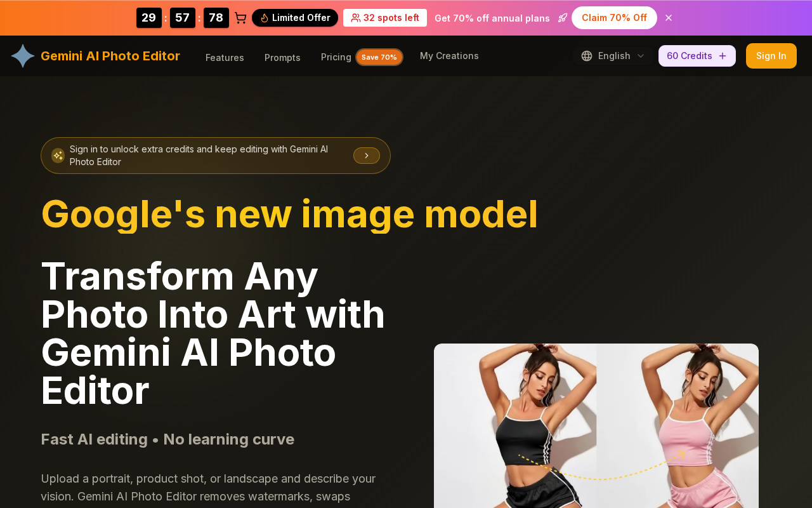Click the rocket icon in promo banner
812x508 pixels.
point(562,18)
